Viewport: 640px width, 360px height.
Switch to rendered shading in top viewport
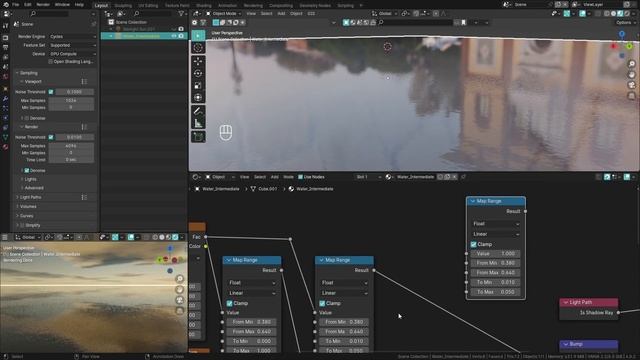(x=627, y=13)
